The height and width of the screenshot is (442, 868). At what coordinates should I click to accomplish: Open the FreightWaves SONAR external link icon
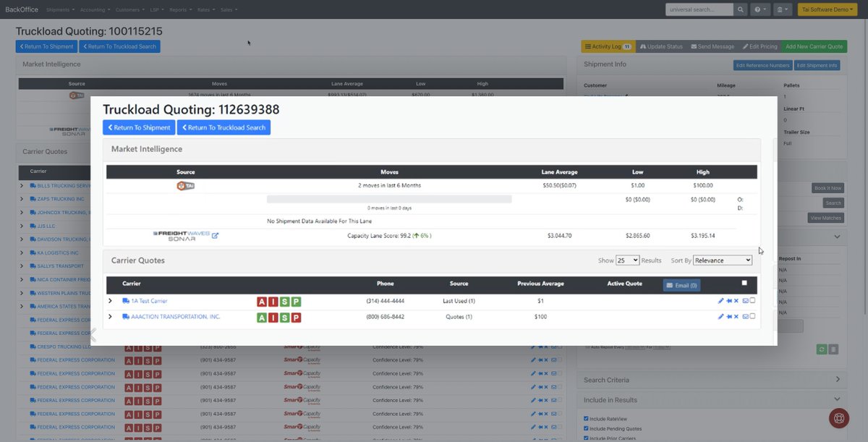pyautogui.click(x=215, y=236)
